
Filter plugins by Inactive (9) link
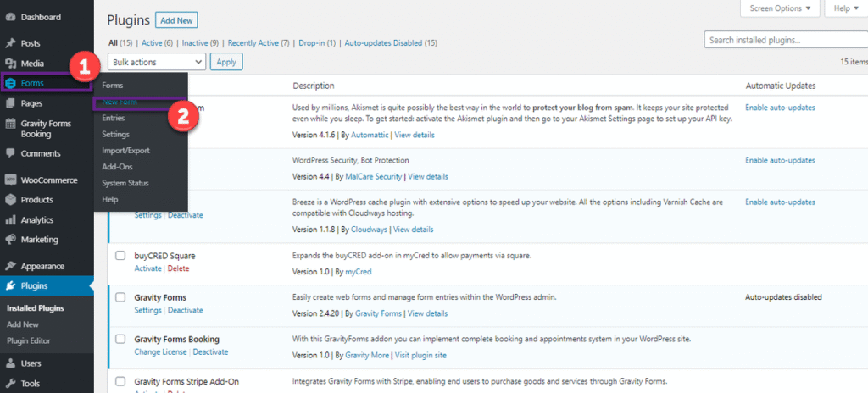pos(199,43)
